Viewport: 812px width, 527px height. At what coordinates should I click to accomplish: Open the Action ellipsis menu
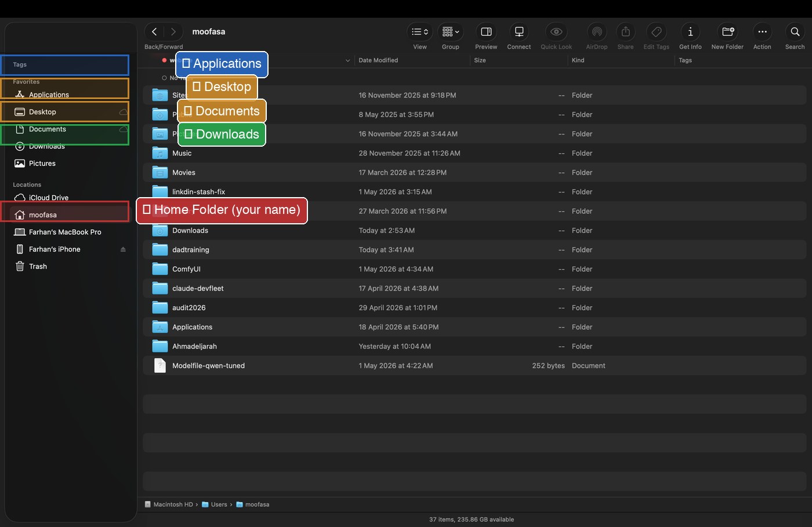pos(762,32)
